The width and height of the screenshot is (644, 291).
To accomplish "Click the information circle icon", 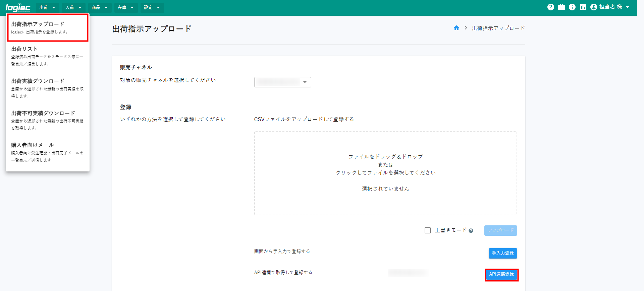I will click(x=572, y=7).
